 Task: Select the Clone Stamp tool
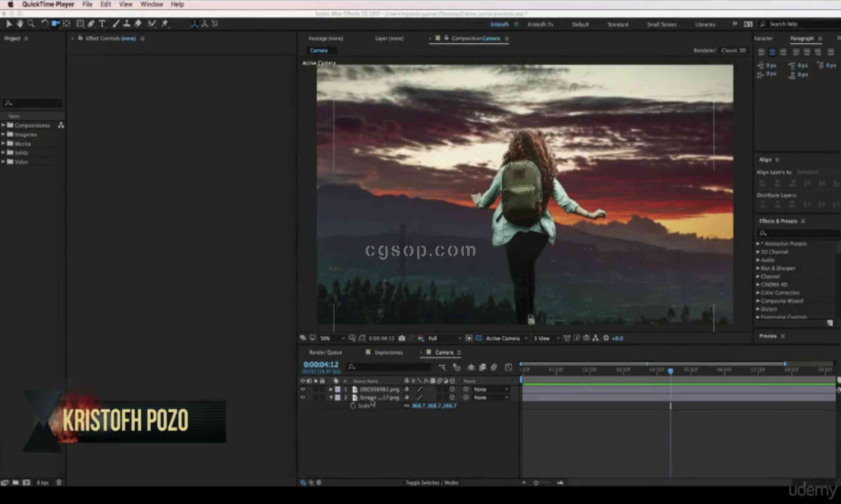pyautogui.click(x=127, y=24)
